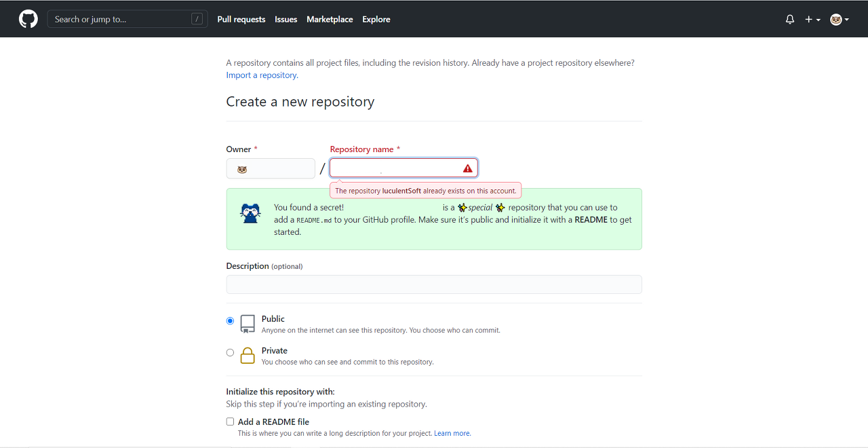Click the Repository name input field
This screenshot has width=868, height=448.
[x=404, y=168]
